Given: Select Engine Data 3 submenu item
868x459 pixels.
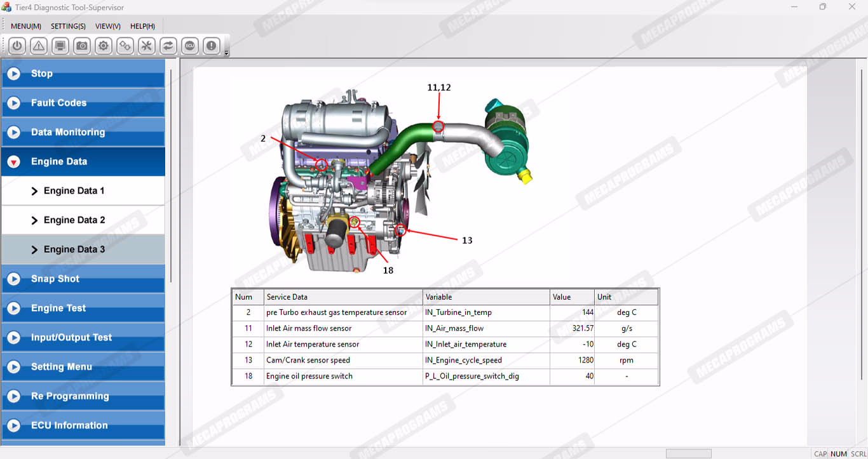Looking at the screenshot, I should pyautogui.click(x=83, y=249).
